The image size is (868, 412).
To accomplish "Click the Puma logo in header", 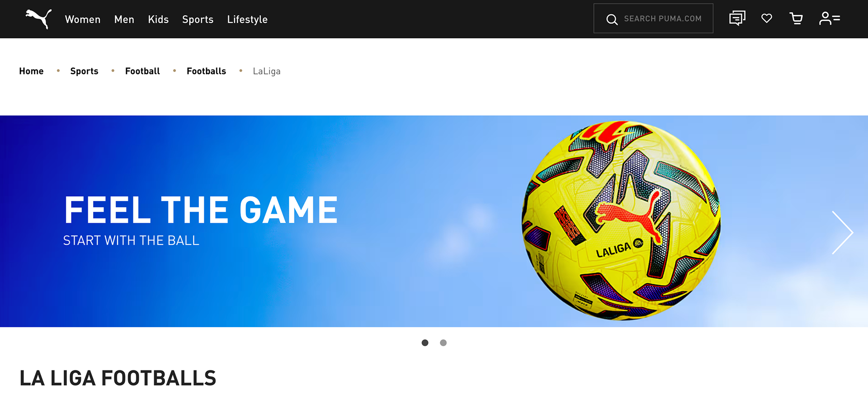I will point(38,19).
